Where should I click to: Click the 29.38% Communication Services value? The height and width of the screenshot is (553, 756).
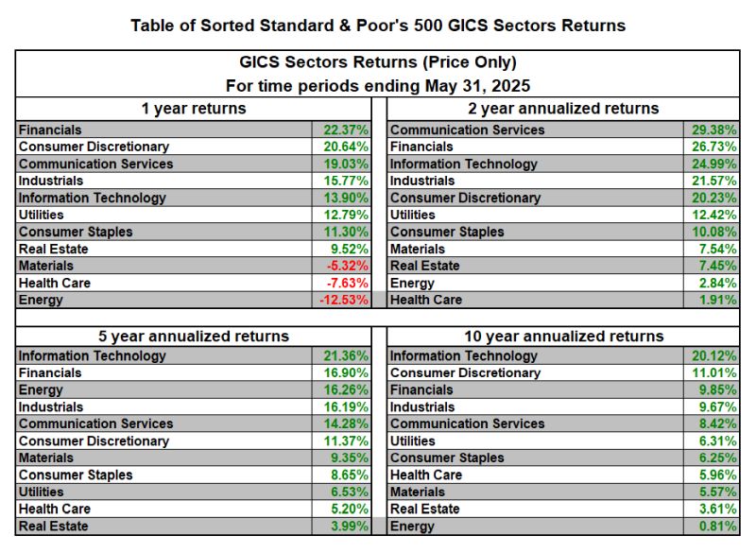coord(713,130)
